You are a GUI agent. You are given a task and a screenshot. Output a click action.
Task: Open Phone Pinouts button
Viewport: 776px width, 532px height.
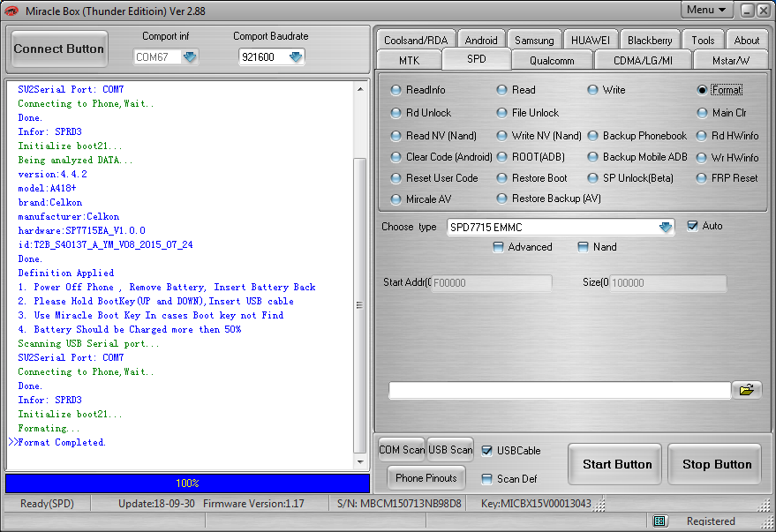point(426,477)
